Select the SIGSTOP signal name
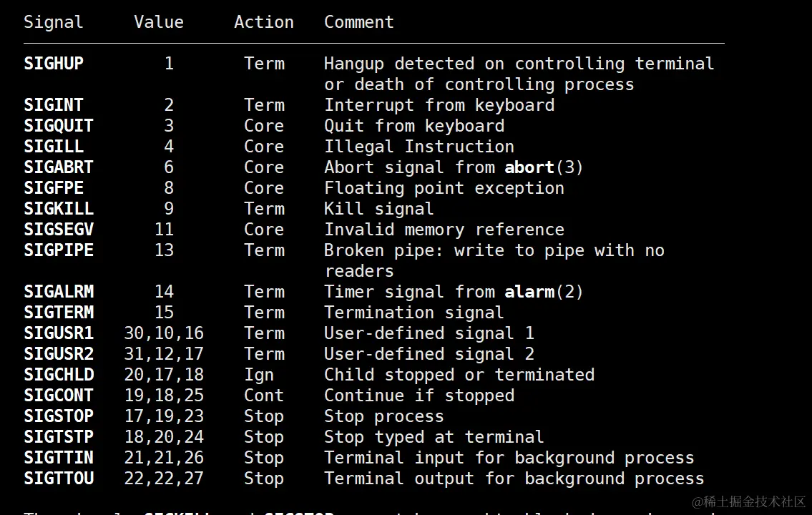The width and height of the screenshot is (812, 515). click(x=59, y=416)
